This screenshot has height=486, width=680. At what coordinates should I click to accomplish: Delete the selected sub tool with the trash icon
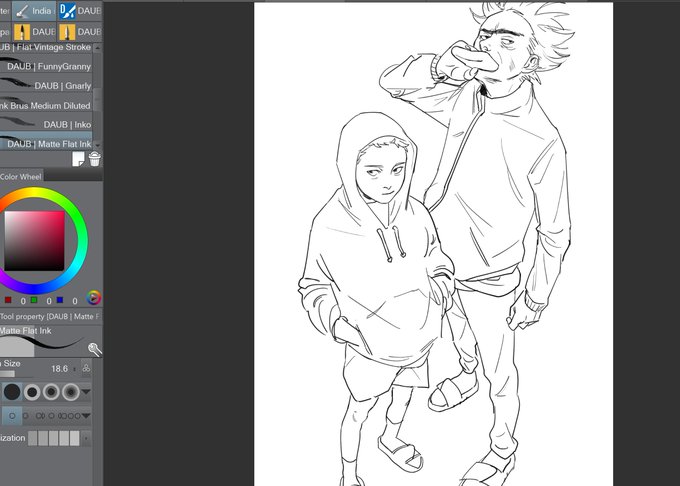95,159
